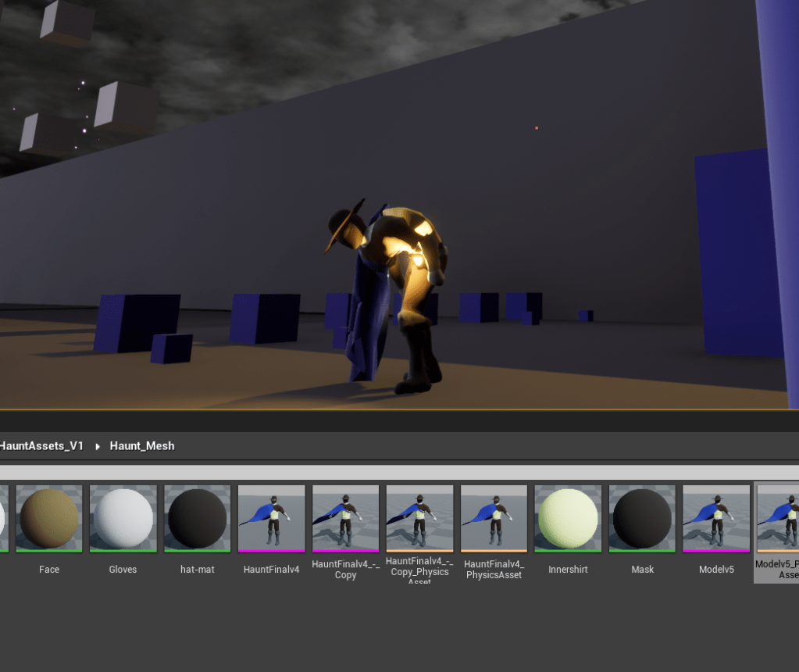The height and width of the screenshot is (672, 799).
Task: Click the Mask material thumbnail
Action: pos(642,518)
